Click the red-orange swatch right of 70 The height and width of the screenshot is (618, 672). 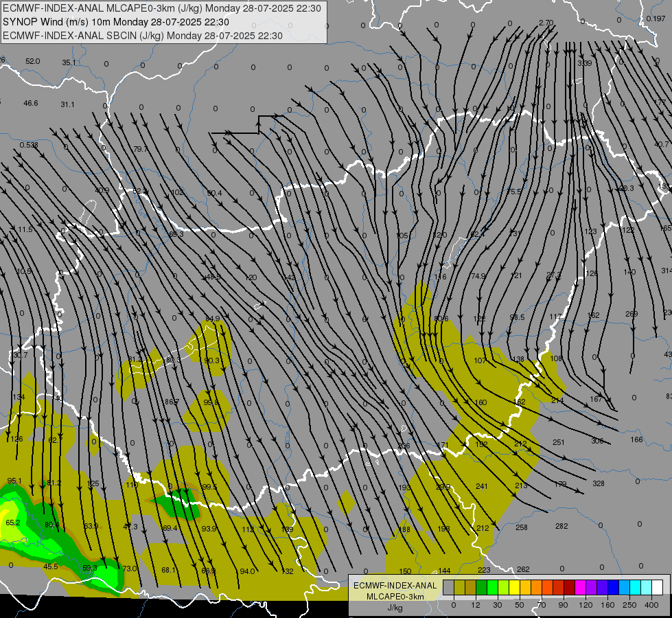tap(547, 588)
